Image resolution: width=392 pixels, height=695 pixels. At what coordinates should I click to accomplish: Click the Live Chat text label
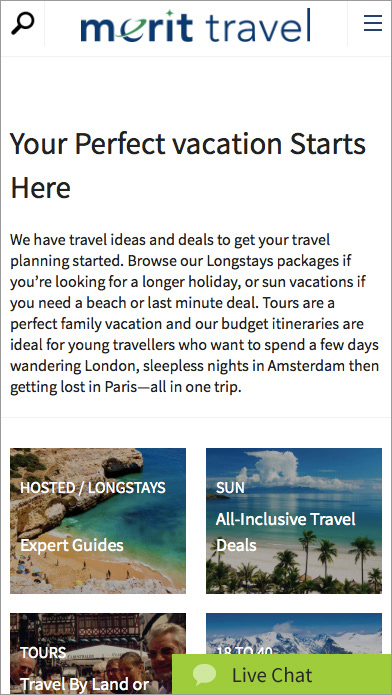point(272,675)
